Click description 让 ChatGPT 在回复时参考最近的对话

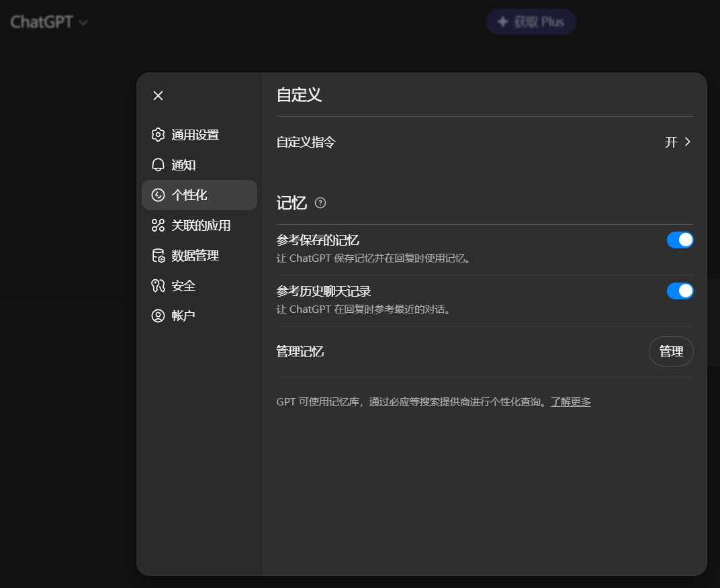[364, 309]
